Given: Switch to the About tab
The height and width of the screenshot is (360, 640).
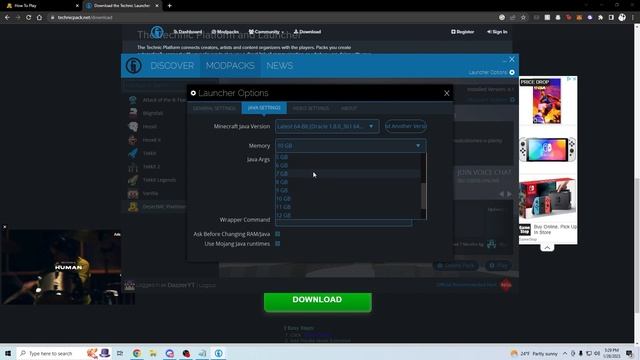Looking at the screenshot, I should 349,108.
